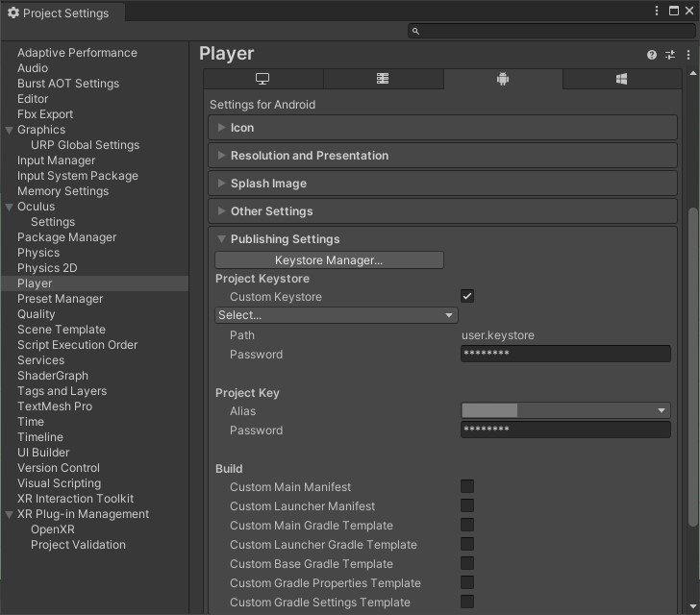This screenshot has height=615, width=700.
Task: Select the Desktop standalone platform tab icon
Action: pos(262,80)
